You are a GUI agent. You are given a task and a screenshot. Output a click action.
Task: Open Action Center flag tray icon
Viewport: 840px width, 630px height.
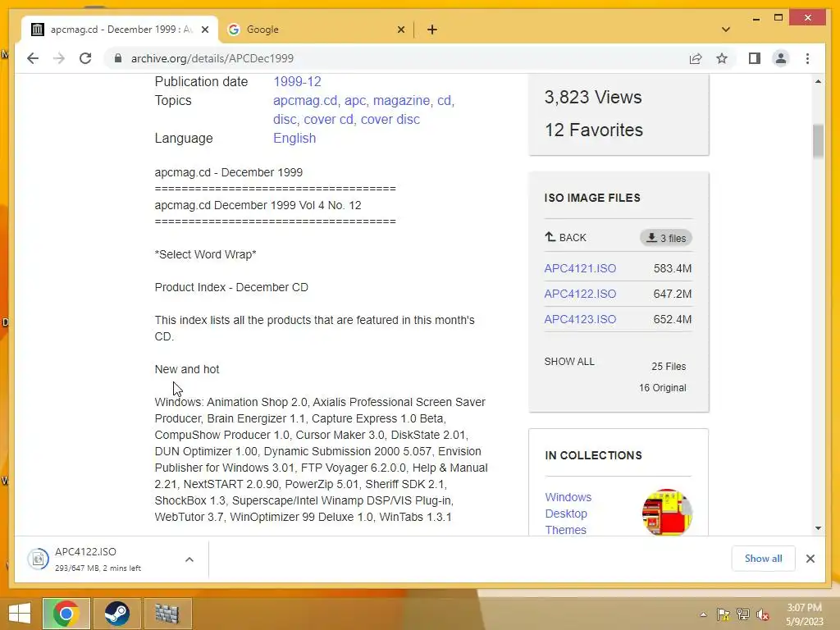coord(724,614)
